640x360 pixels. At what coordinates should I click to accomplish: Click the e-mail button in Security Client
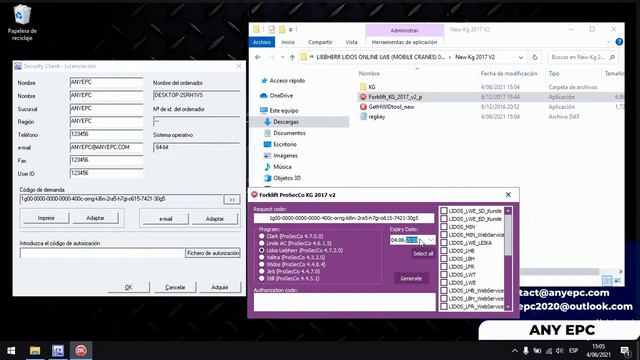[x=166, y=219]
